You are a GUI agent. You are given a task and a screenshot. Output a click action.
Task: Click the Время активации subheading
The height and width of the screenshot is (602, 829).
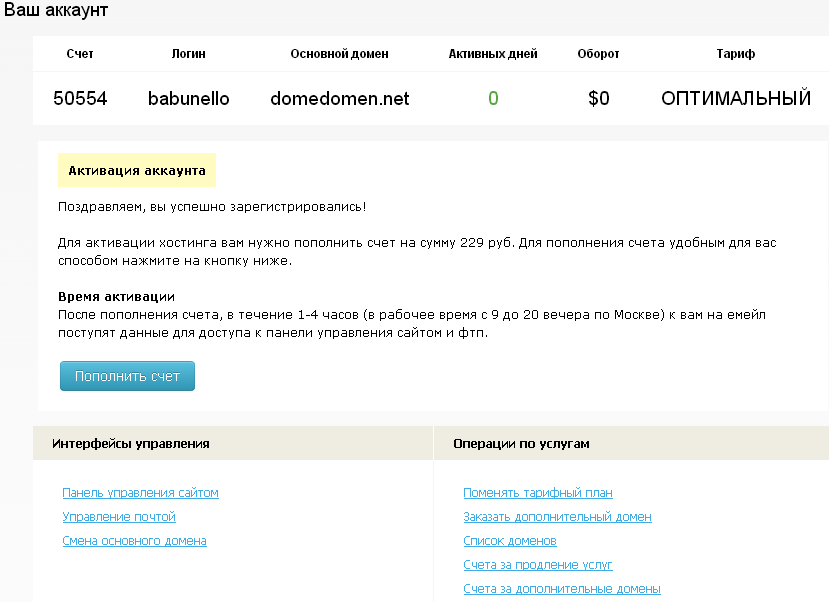coord(116,297)
